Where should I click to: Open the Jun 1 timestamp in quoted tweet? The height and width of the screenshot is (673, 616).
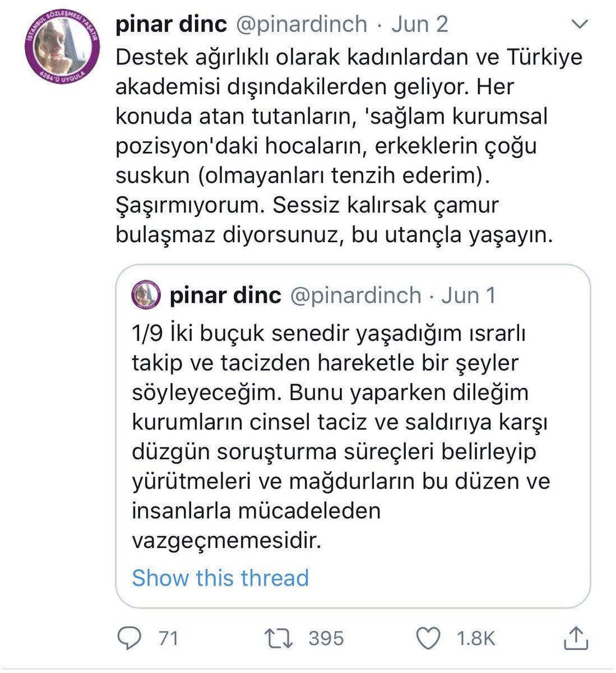point(469,295)
